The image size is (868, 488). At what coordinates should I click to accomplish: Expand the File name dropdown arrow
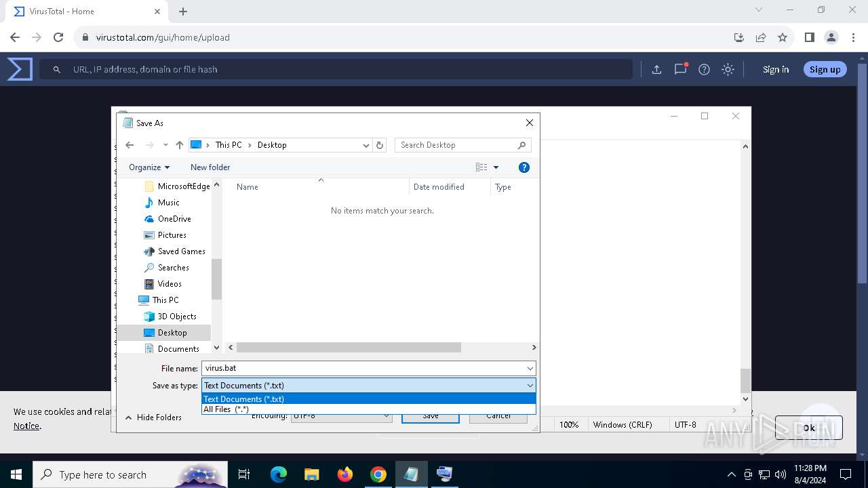click(530, 369)
